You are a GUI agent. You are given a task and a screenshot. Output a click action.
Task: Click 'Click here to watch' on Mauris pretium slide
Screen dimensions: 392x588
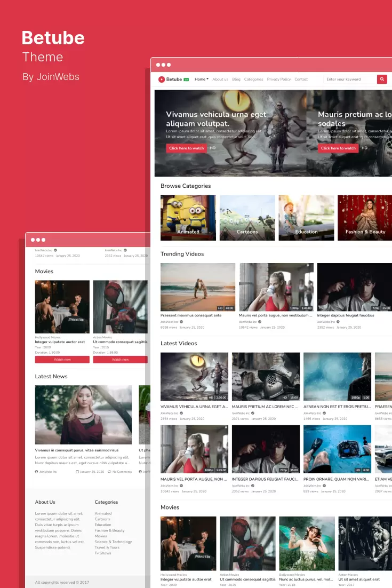(339, 148)
